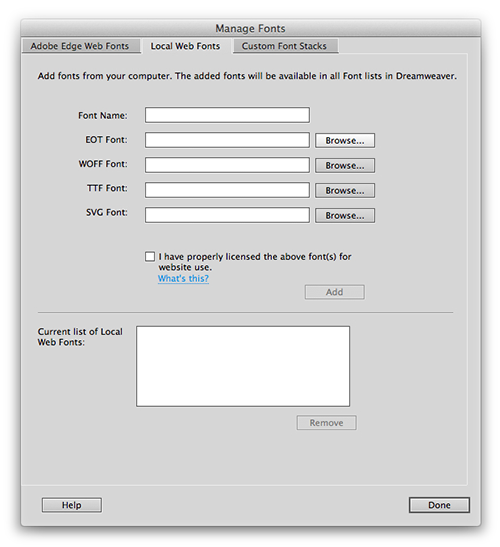Click the Add button

(x=335, y=292)
